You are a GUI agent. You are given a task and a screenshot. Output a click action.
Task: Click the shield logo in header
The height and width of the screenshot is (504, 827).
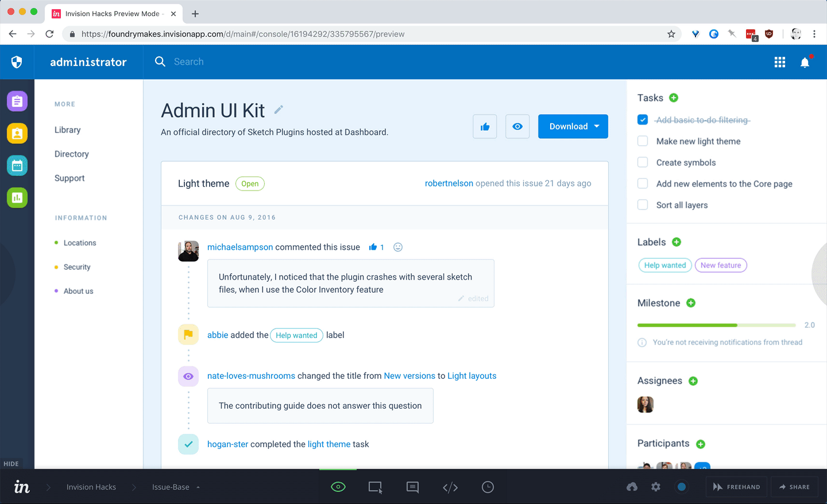[x=17, y=62]
